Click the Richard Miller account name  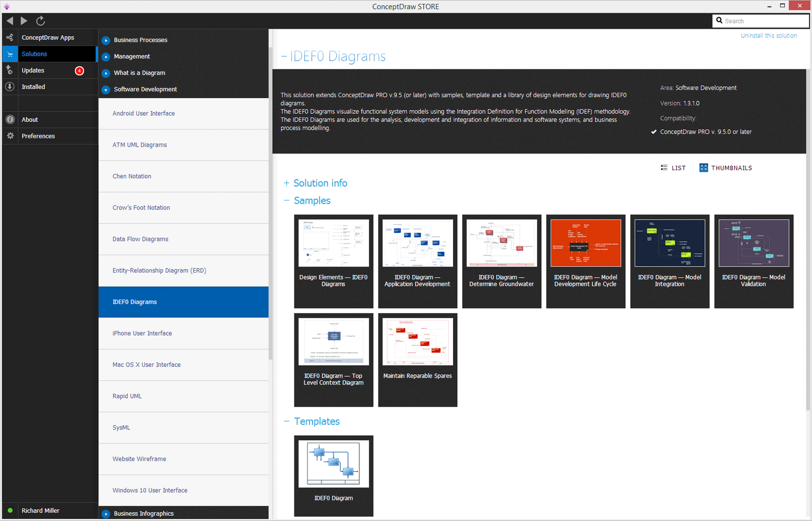(41, 511)
